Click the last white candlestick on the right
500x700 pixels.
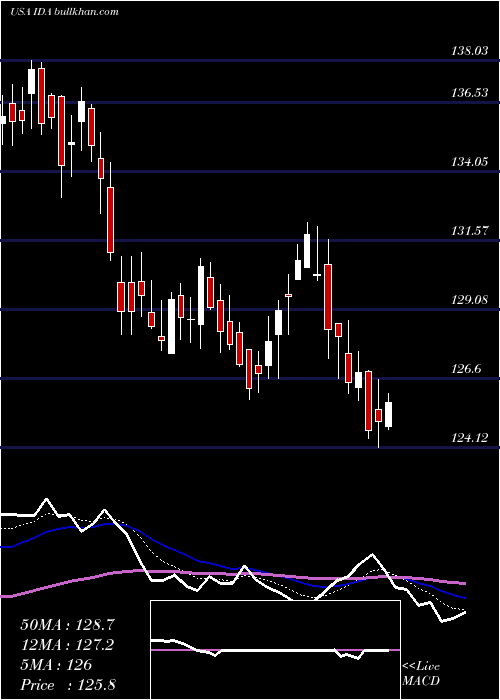pyautogui.click(x=388, y=414)
